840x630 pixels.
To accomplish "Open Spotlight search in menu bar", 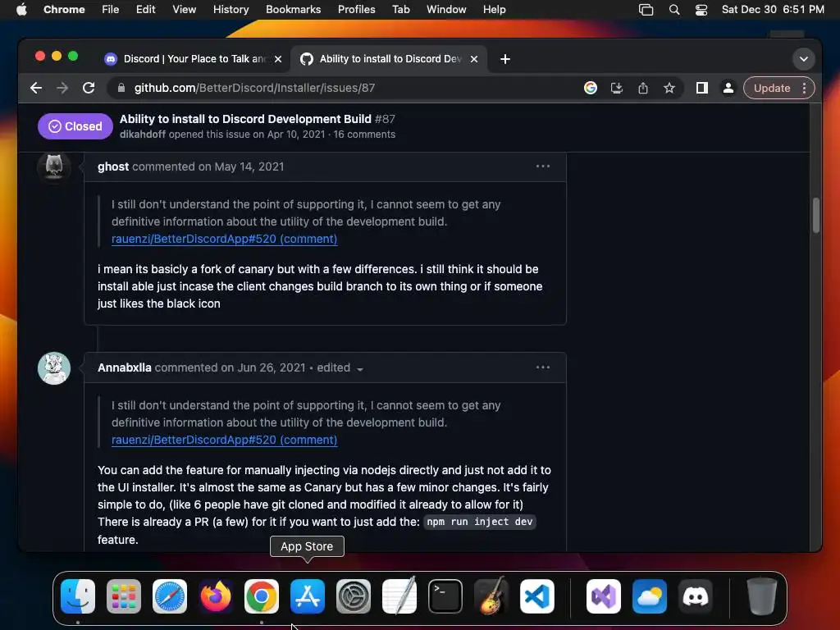I will (x=674, y=10).
